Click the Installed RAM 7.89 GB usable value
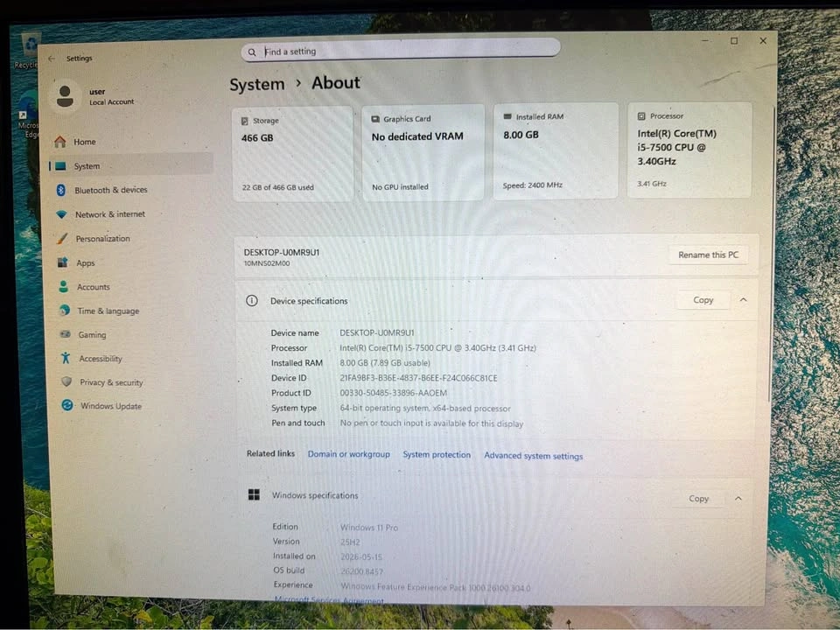Screen dimensions: 840x630 coord(385,362)
